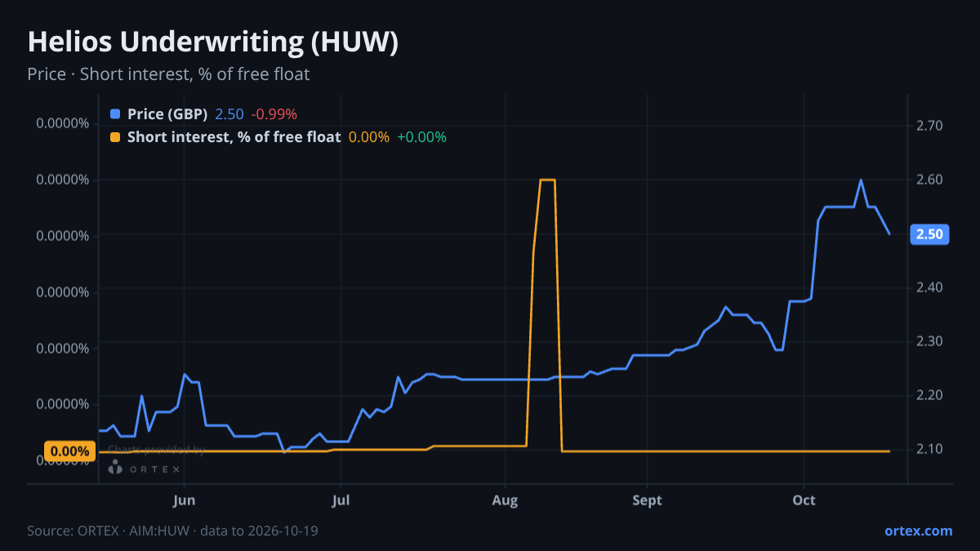Click the blue 2.50 price badge
The image size is (980, 551).
click(929, 234)
